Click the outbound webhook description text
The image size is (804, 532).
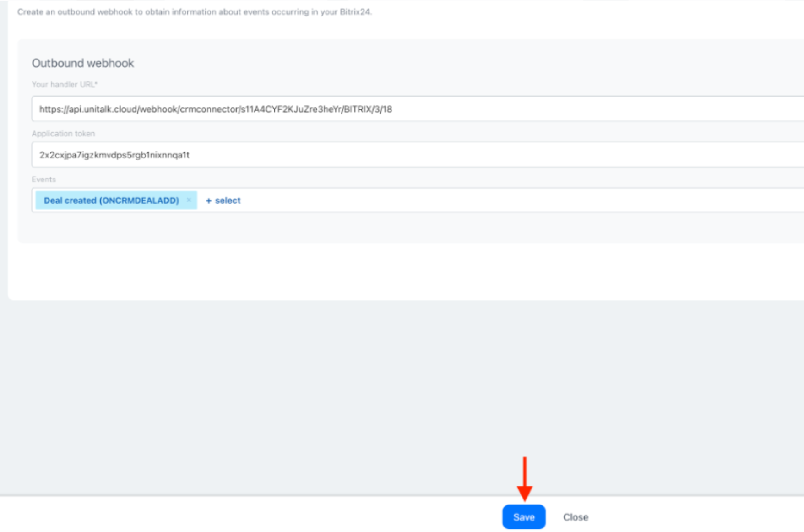tap(195, 12)
